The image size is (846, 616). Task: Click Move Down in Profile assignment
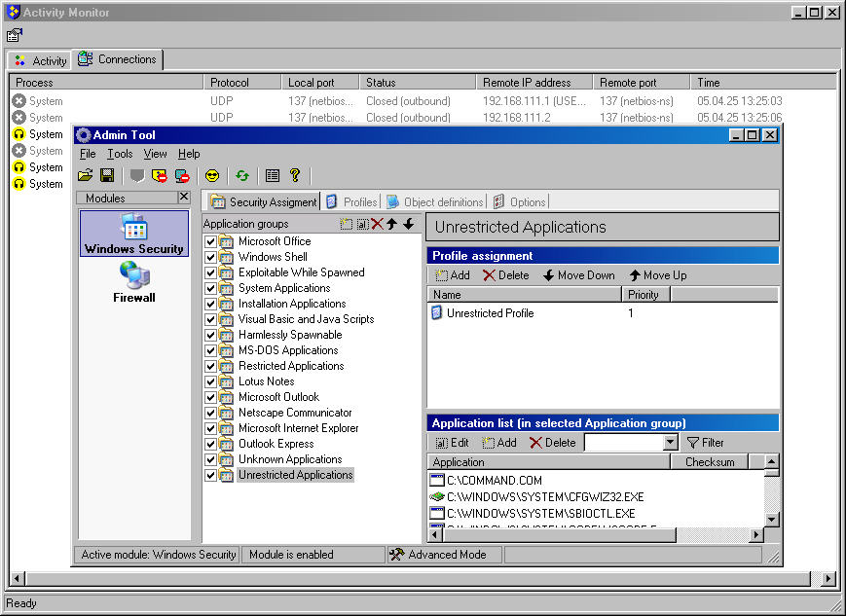(578, 275)
